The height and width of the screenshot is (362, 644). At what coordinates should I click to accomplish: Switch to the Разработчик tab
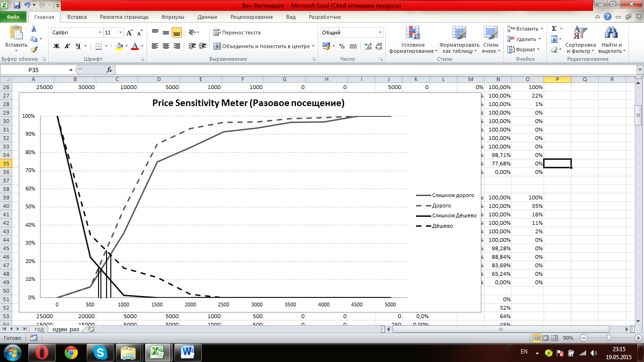[325, 17]
